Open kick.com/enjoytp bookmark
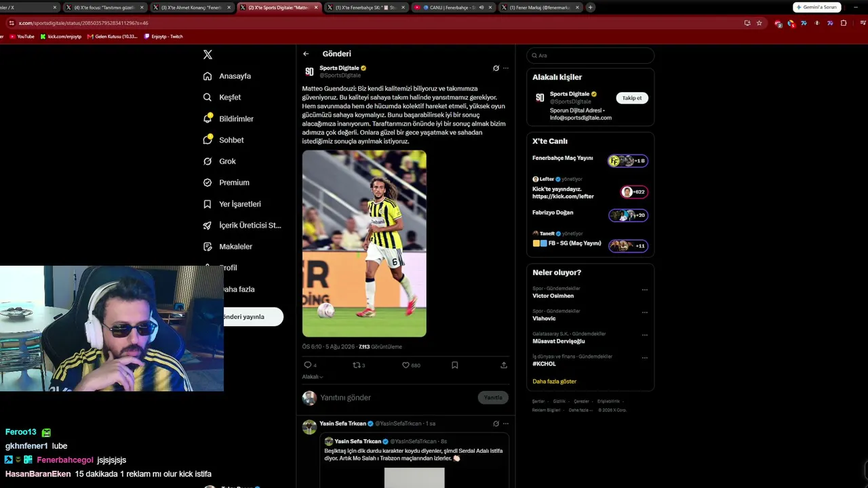868x488 pixels. tap(61, 37)
